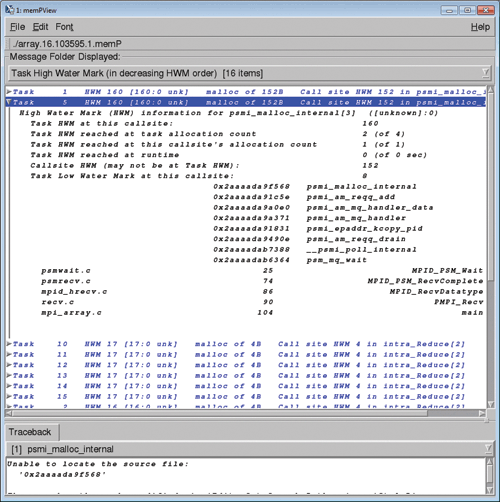Click the horizontal scrollbar right arrow

click(x=482, y=413)
